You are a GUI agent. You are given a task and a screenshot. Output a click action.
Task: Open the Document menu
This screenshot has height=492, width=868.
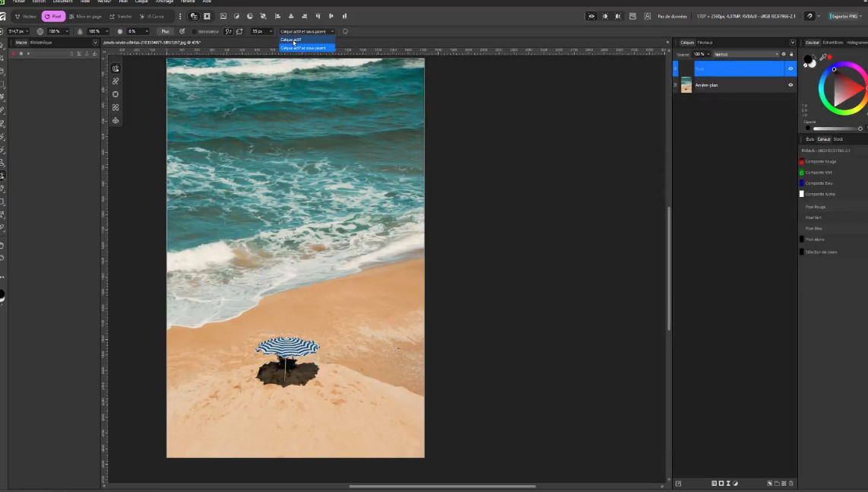click(x=62, y=2)
